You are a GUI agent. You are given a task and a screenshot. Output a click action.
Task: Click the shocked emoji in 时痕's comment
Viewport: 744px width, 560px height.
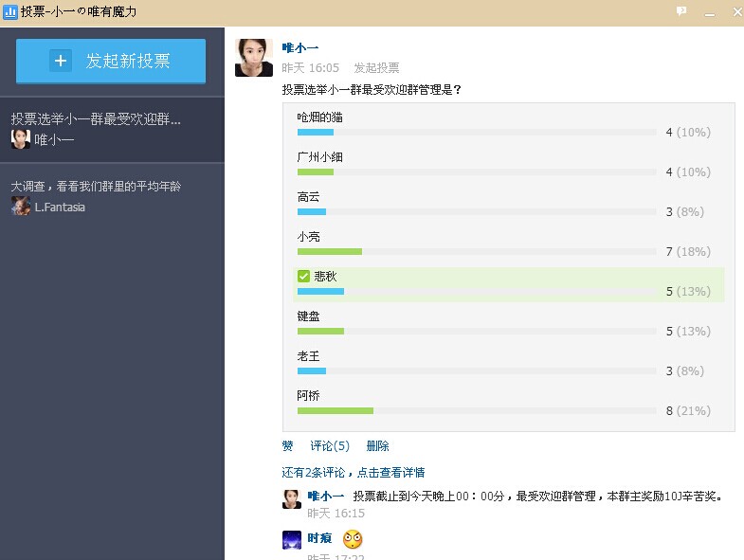[353, 539]
